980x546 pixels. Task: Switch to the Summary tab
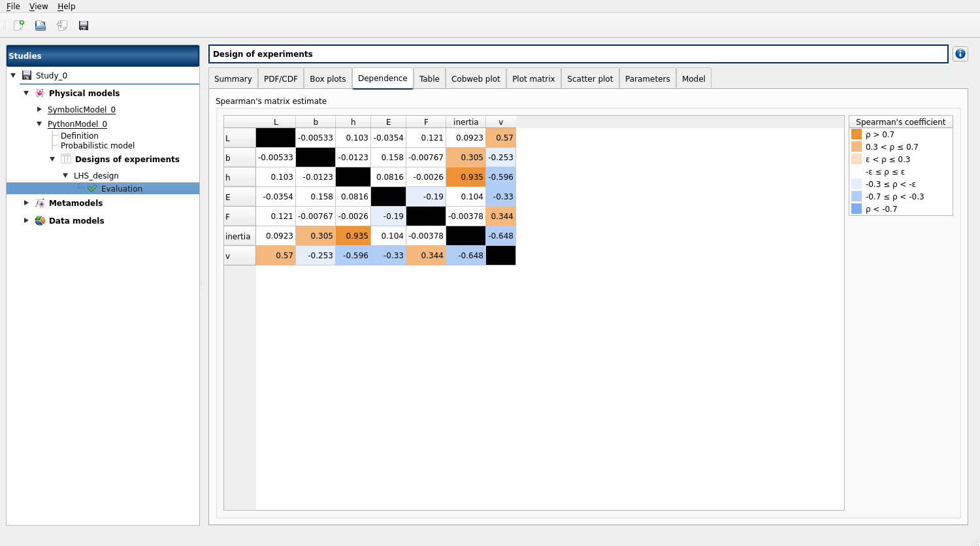pyautogui.click(x=233, y=78)
